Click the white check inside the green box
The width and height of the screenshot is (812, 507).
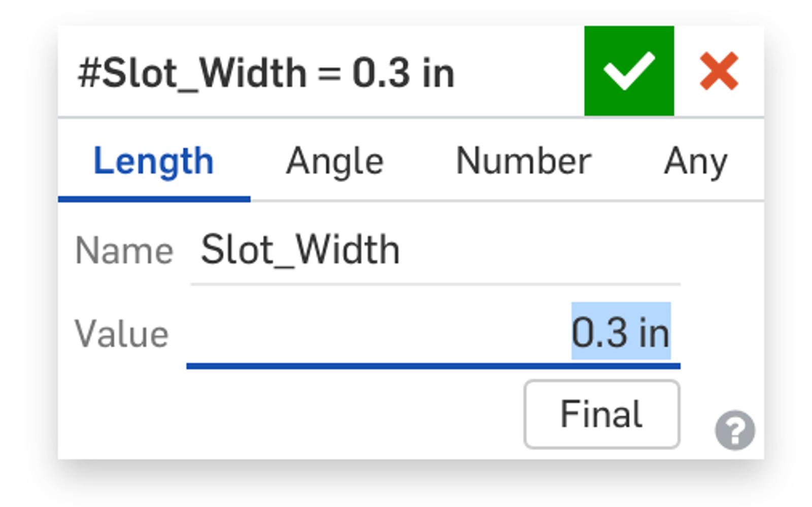coord(628,70)
